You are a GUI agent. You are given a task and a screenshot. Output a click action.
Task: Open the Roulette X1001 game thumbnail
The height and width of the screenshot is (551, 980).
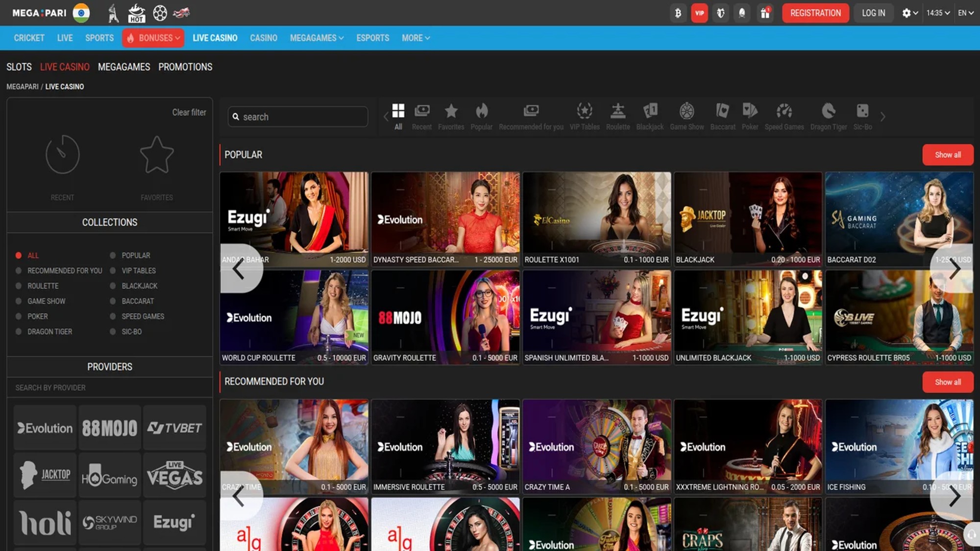coord(597,218)
